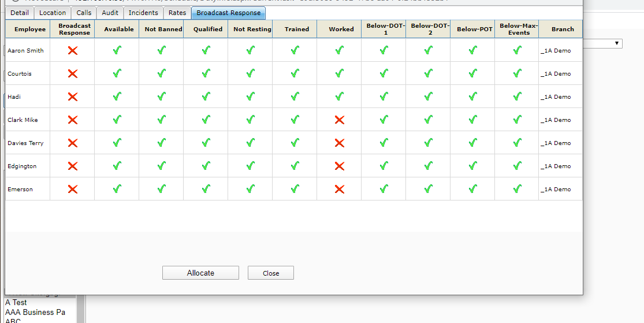Click the Worked column header

click(x=341, y=29)
